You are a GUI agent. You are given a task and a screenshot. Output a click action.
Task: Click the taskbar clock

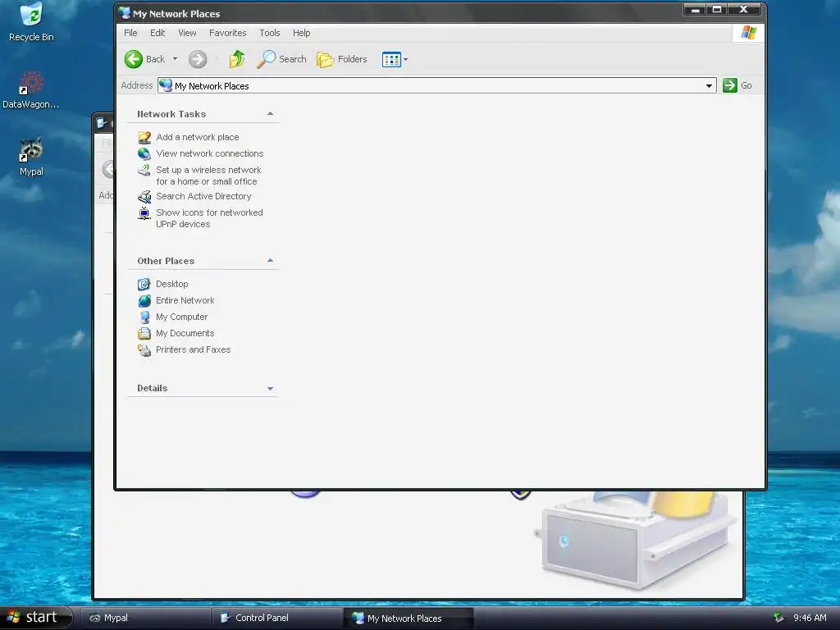point(810,618)
